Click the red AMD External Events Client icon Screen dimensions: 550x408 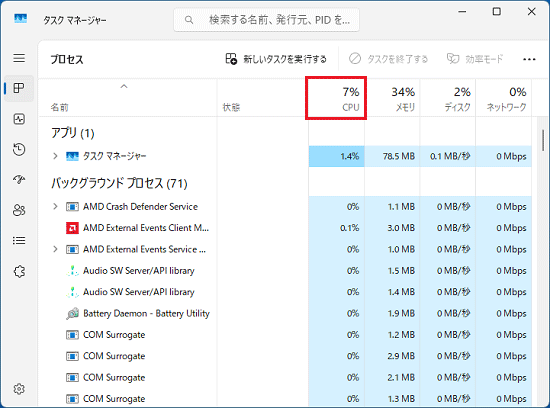(x=72, y=228)
